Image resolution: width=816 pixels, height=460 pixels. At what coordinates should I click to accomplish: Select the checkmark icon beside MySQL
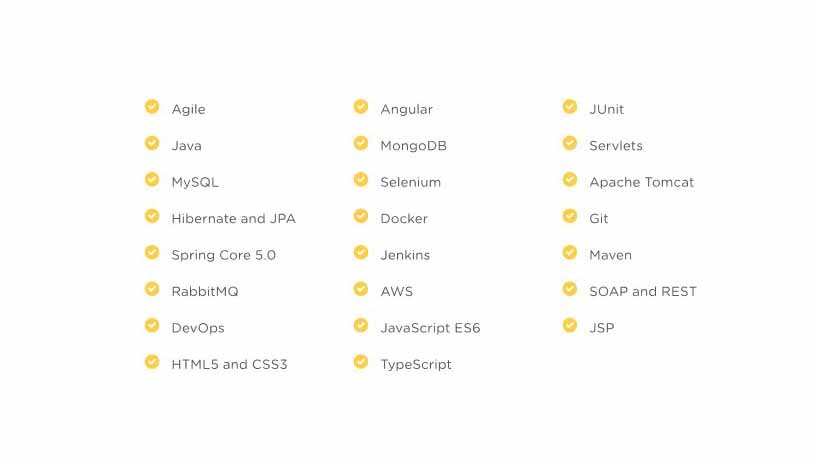click(x=152, y=180)
